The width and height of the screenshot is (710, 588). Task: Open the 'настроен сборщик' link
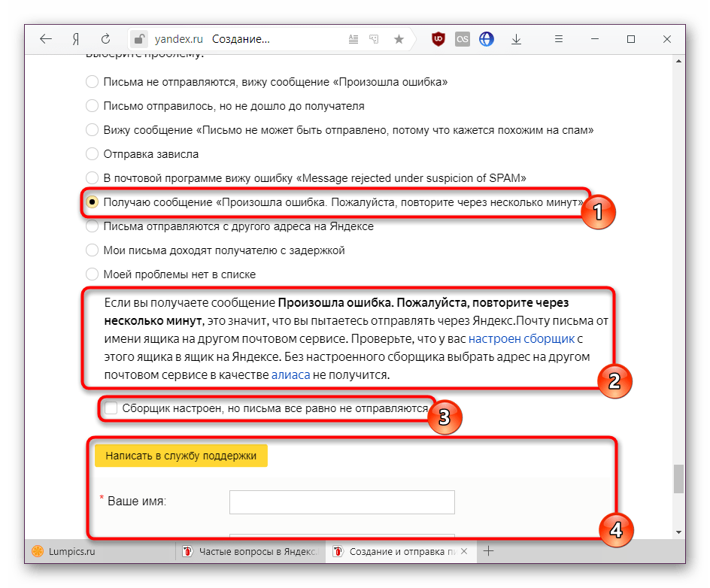point(521,338)
